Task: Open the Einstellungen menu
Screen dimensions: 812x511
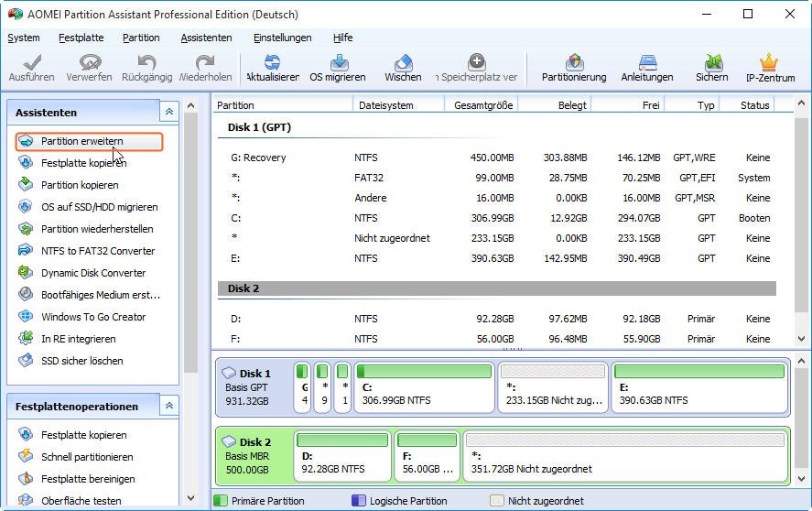Action: pos(282,38)
